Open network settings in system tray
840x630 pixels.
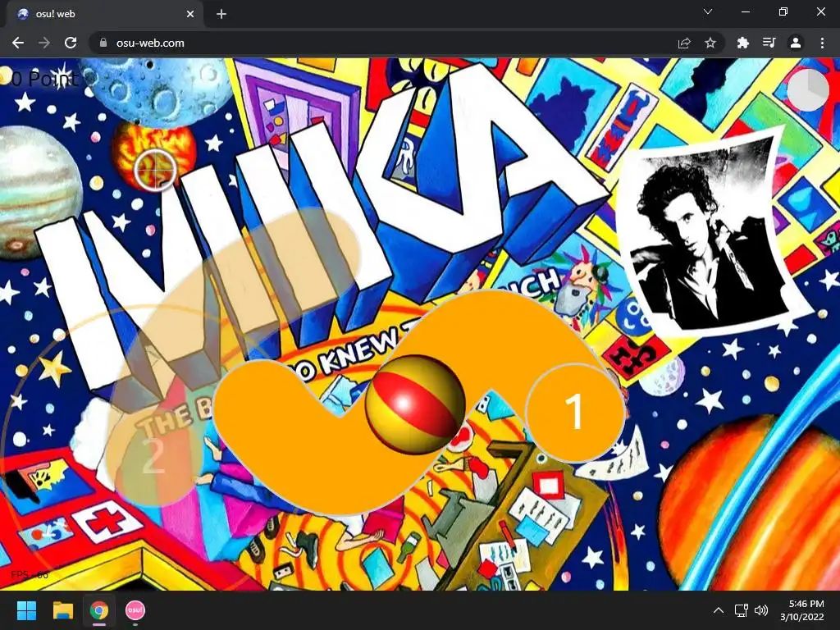point(742,610)
